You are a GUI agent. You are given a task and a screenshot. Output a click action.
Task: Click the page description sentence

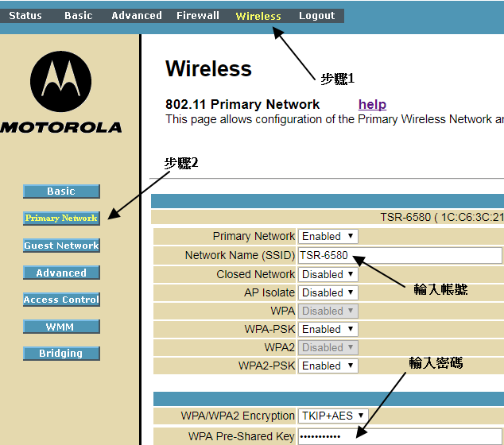[335, 119]
